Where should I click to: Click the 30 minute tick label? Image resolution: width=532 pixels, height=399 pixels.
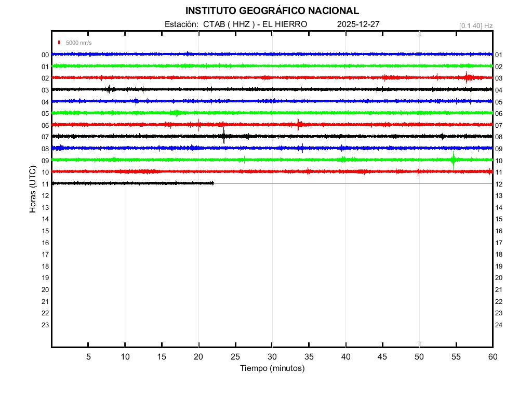point(272,356)
